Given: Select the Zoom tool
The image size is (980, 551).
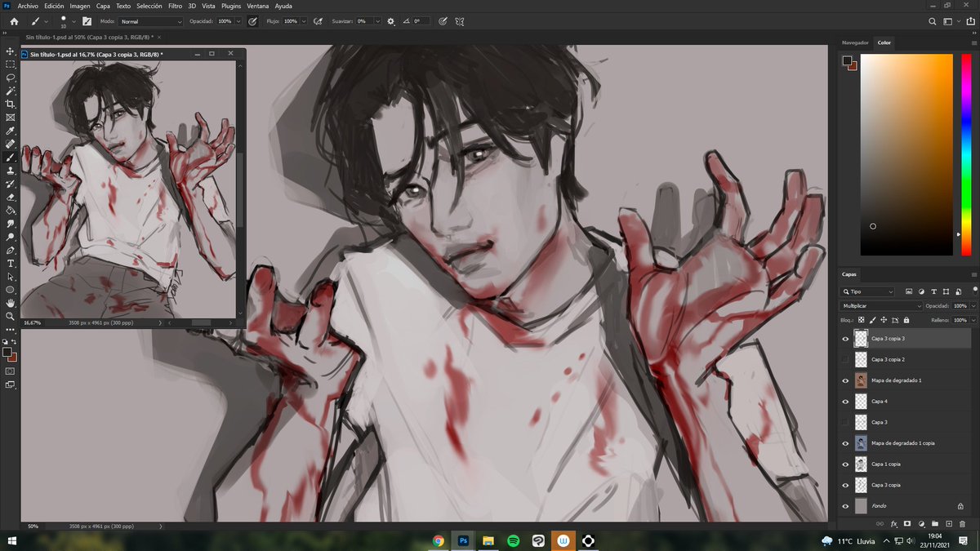Looking at the screenshot, I should (11, 316).
